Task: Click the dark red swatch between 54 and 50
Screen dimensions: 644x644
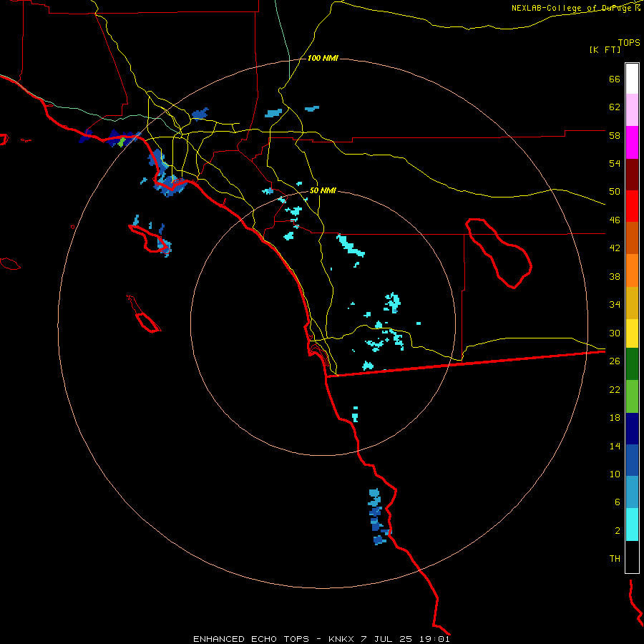Action: [x=632, y=175]
